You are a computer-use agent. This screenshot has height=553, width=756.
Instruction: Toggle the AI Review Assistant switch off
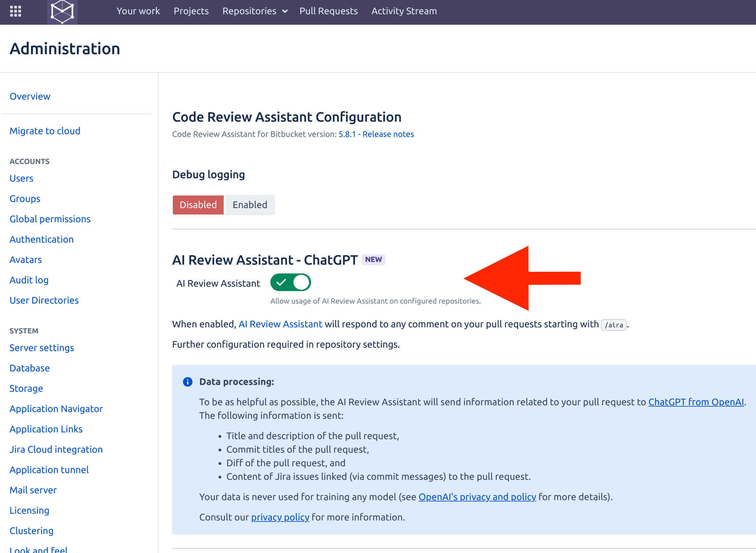291,282
